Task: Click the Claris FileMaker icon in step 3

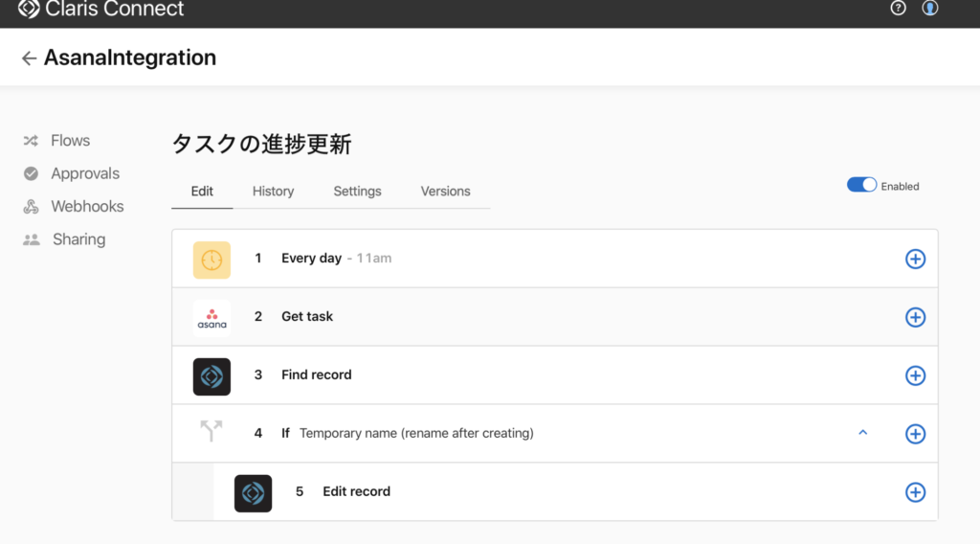Action: 212,376
